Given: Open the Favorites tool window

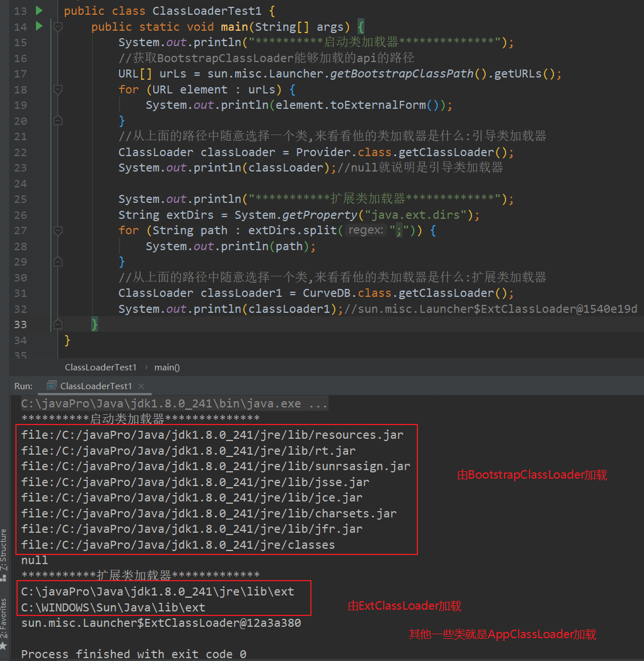Looking at the screenshot, I should coord(4,624).
